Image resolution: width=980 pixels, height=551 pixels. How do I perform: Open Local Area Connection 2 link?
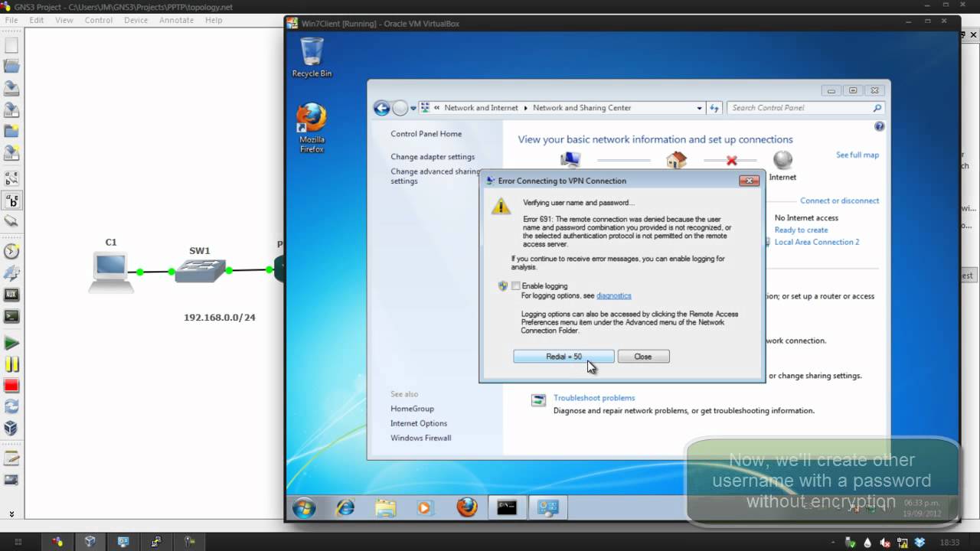[817, 242]
